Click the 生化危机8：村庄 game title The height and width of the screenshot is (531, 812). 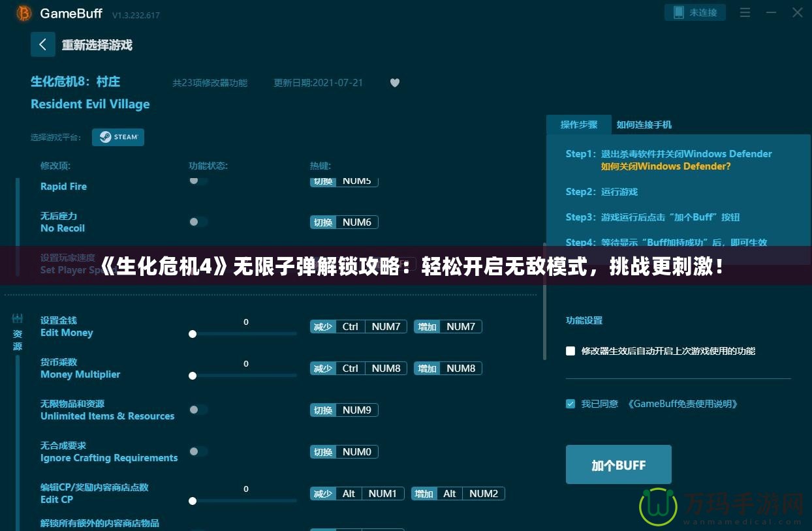click(x=76, y=82)
